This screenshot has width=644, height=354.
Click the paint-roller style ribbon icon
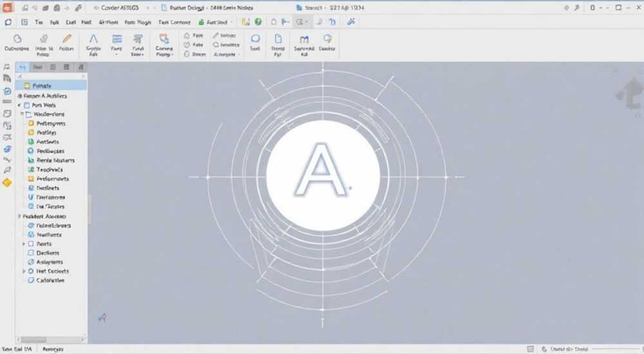138,39
